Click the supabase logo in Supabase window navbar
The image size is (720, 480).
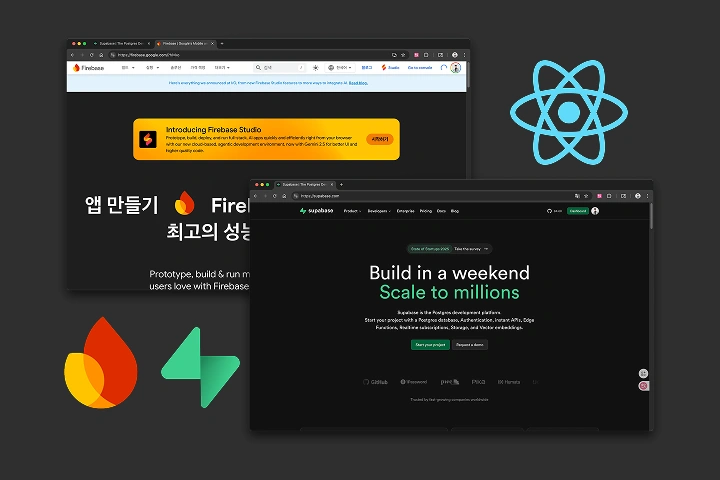pyautogui.click(x=316, y=211)
